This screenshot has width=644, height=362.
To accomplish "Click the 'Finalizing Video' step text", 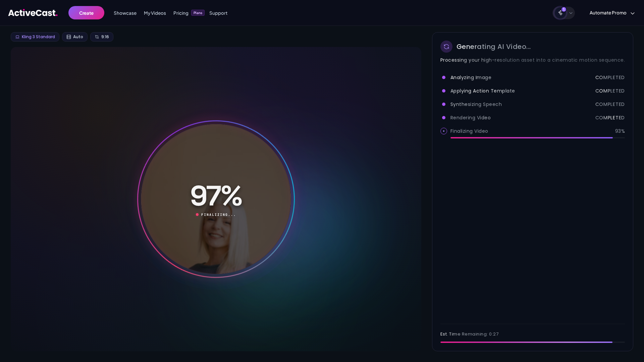I will 469,131.
